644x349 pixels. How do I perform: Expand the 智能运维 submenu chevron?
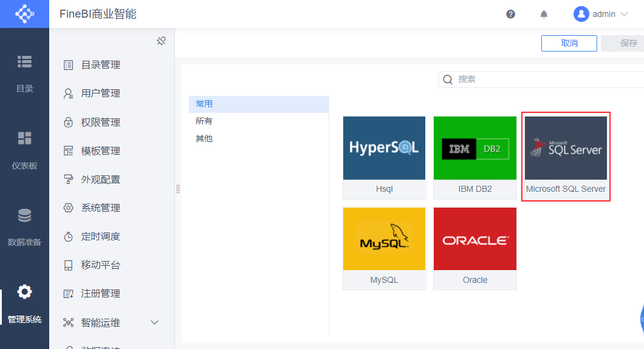155,322
